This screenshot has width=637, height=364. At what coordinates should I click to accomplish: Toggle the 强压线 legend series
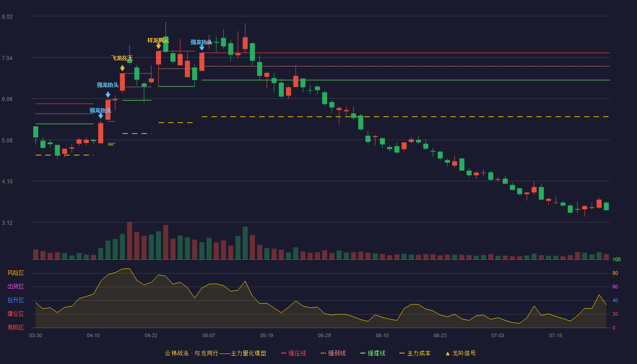coord(293,353)
